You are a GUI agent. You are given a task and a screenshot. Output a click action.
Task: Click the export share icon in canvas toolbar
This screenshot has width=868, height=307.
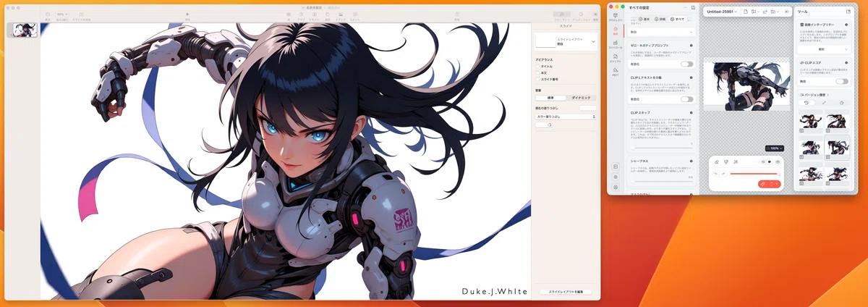coord(765,12)
